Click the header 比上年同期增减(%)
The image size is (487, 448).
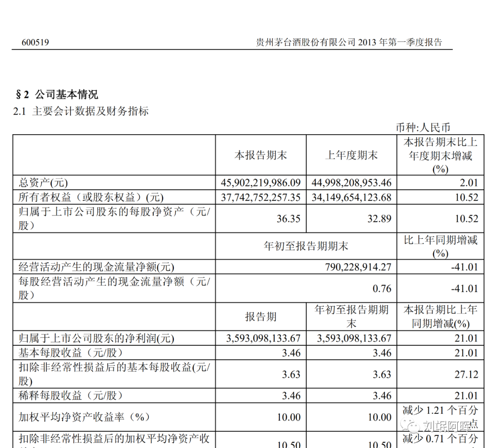[441, 247]
